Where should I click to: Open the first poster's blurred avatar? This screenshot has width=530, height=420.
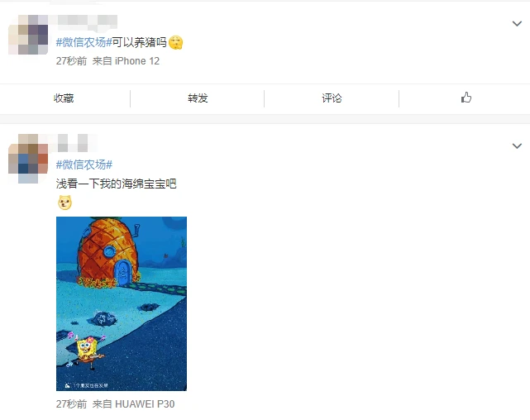[x=28, y=35]
